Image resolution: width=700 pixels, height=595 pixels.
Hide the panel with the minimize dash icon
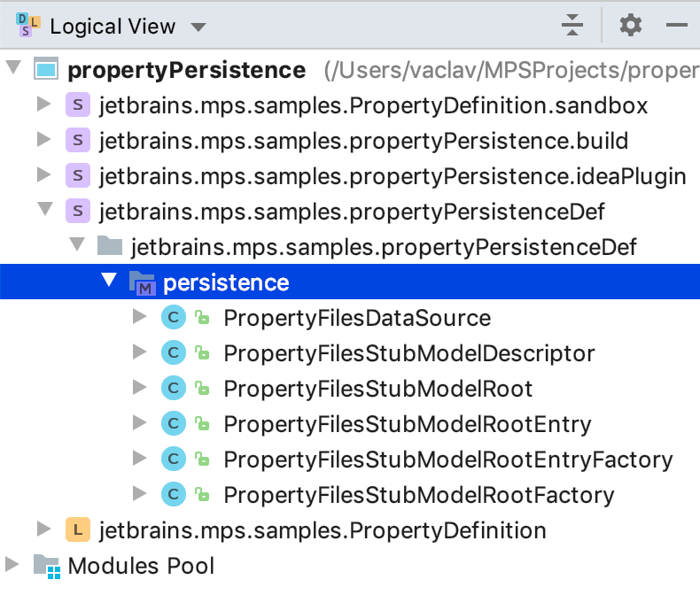(x=677, y=26)
